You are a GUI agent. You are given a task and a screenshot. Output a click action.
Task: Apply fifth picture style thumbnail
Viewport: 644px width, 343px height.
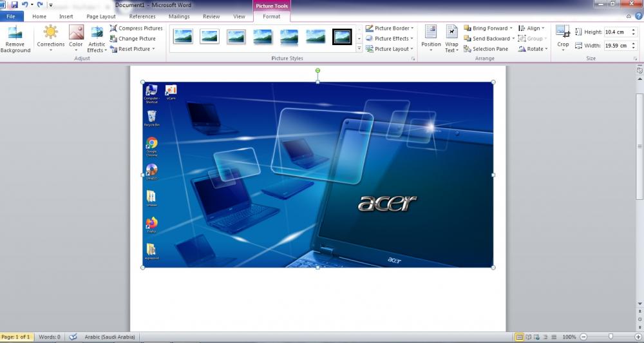point(289,36)
